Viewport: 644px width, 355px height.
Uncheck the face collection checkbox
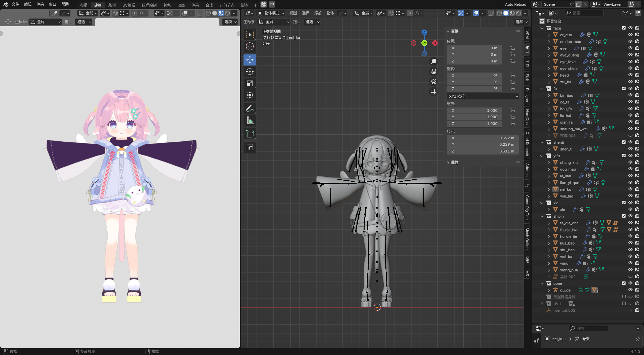tap(624, 28)
